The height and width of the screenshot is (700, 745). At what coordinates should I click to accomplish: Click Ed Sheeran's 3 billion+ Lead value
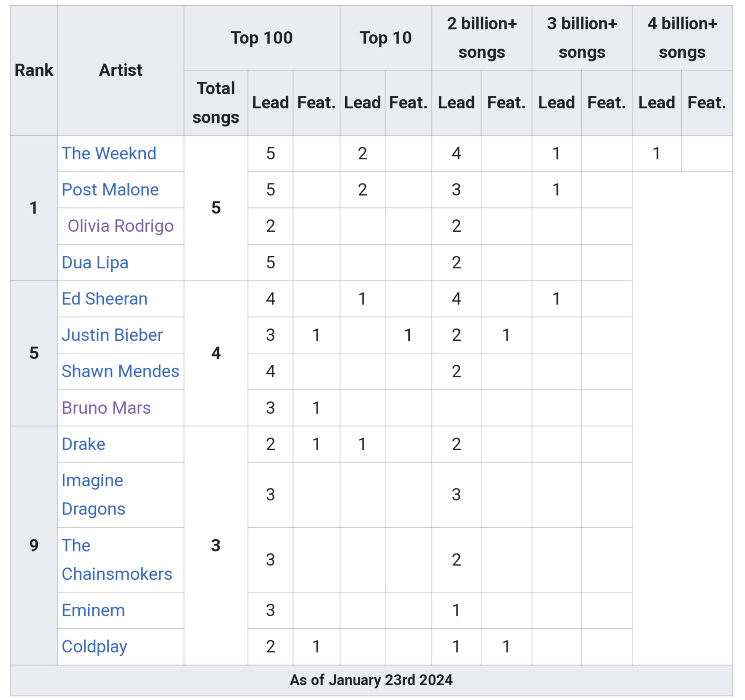(x=557, y=299)
